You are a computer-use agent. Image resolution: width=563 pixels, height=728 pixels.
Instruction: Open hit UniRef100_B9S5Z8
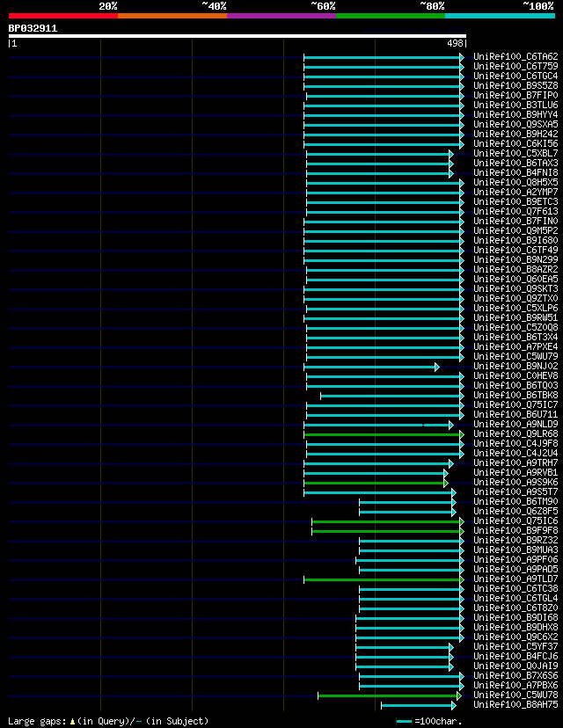515,86
